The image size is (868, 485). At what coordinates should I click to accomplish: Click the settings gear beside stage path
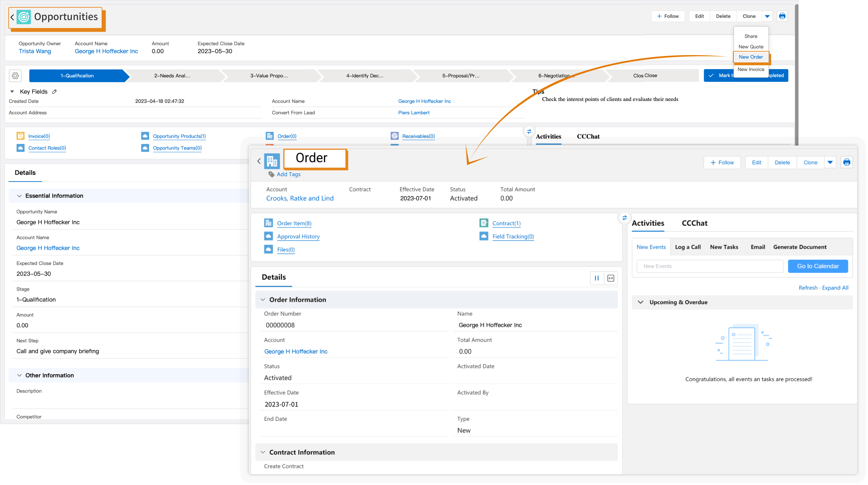(15, 76)
